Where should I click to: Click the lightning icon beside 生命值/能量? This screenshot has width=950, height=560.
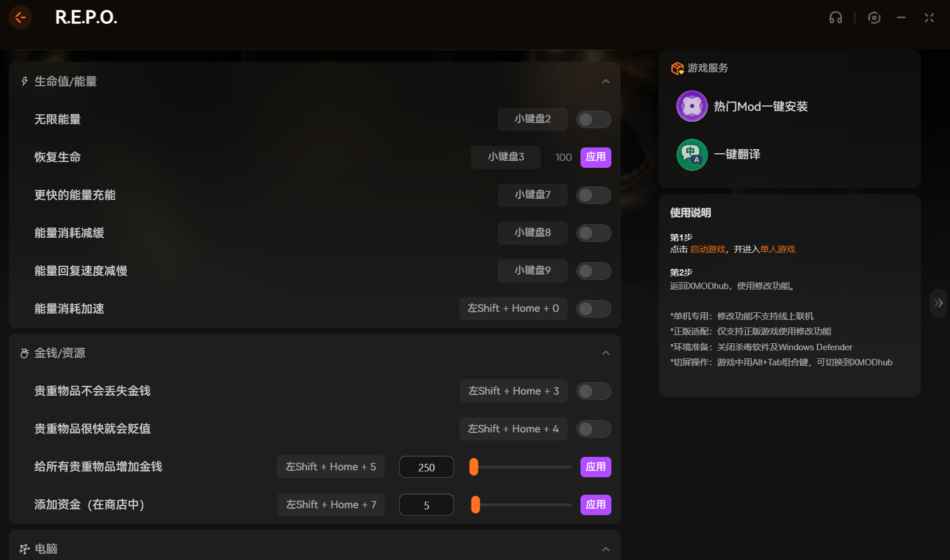(x=24, y=82)
